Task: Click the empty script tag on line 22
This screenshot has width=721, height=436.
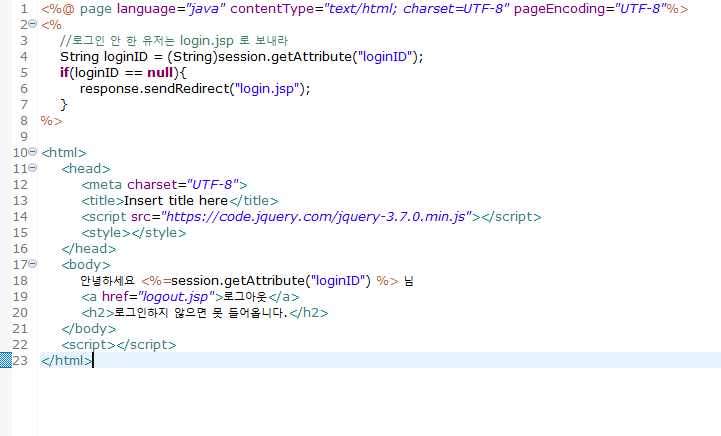Action: pyautogui.click(x=119, y=345)
